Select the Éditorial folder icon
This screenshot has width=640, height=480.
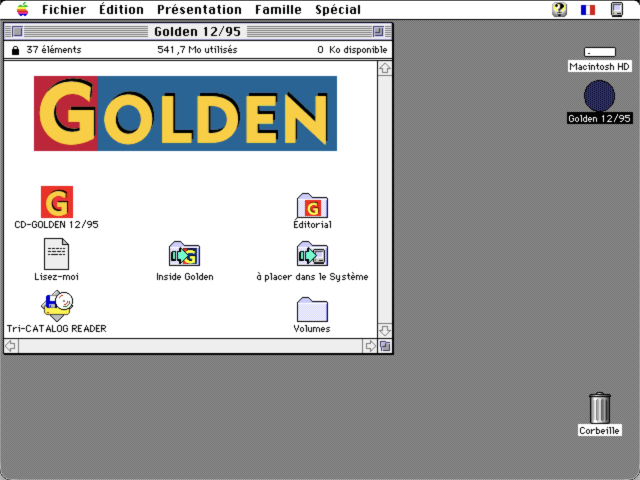pos(312,205)
